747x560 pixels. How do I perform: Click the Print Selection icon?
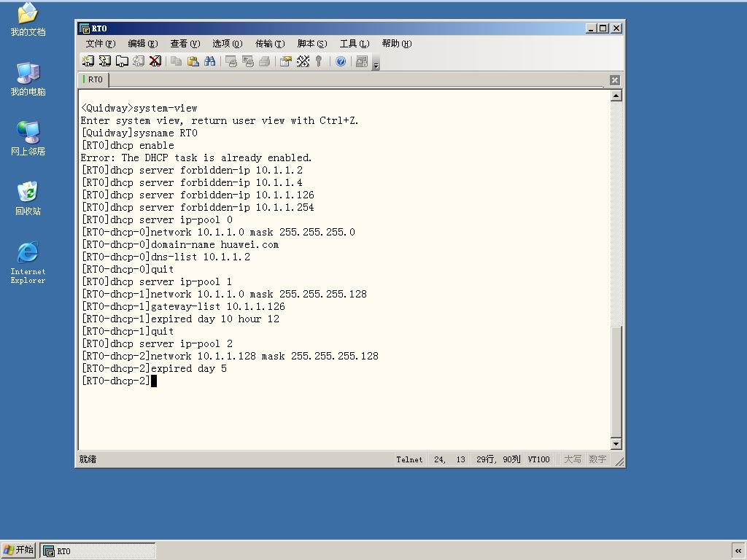pos(248,61)
